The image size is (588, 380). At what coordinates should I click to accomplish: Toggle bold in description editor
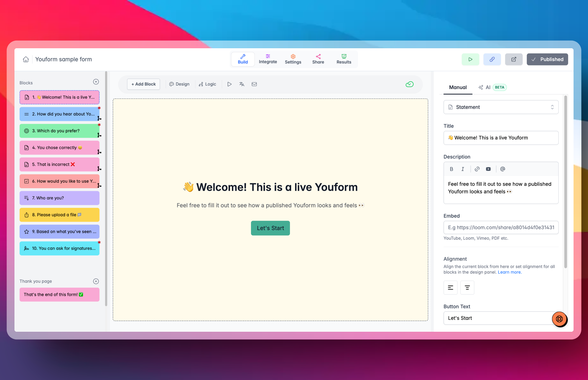(451, 169)
